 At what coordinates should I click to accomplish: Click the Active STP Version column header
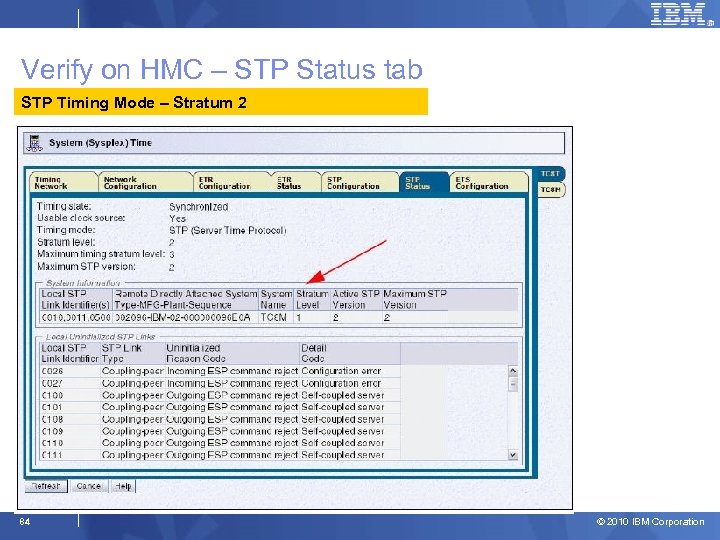(356, 299)
